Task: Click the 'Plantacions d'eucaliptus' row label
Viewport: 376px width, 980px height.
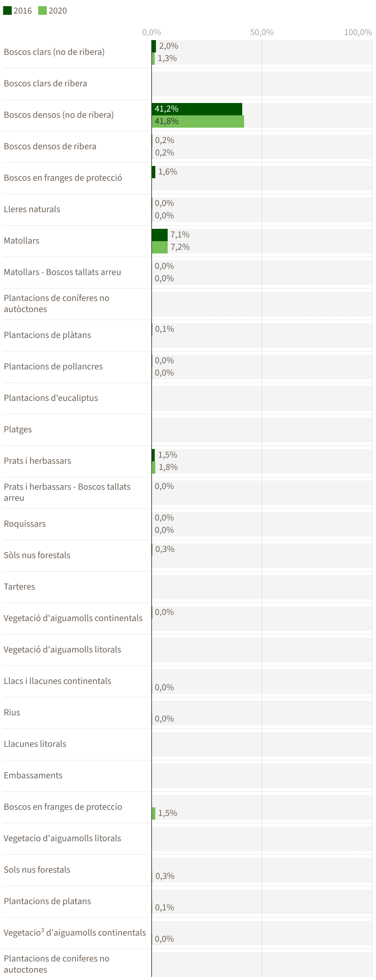Action: (x=51, y=398)
